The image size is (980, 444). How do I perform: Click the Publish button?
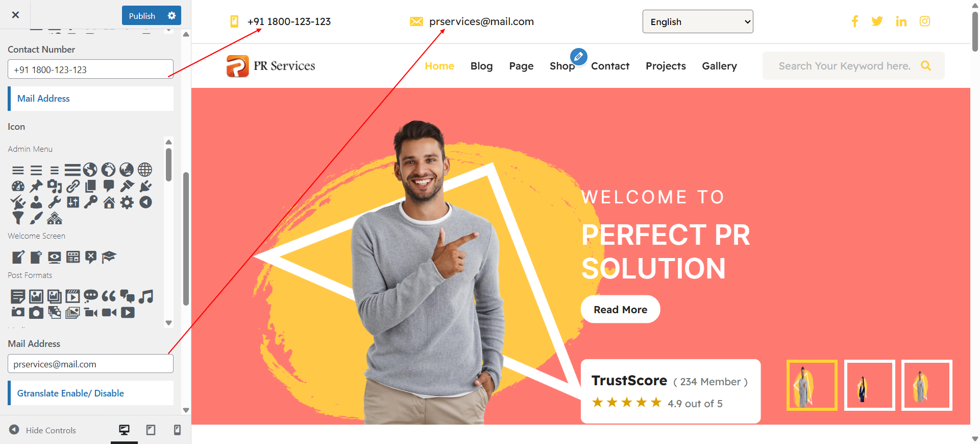[142, 16]
